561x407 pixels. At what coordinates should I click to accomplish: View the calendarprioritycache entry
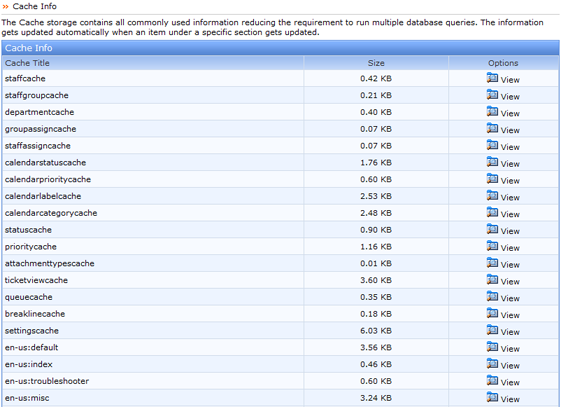510,181
